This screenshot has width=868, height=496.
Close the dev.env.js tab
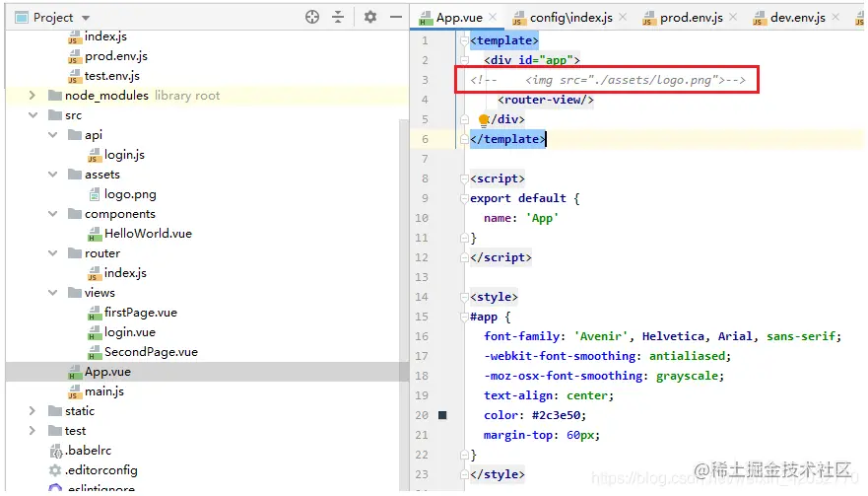[835, 17]
